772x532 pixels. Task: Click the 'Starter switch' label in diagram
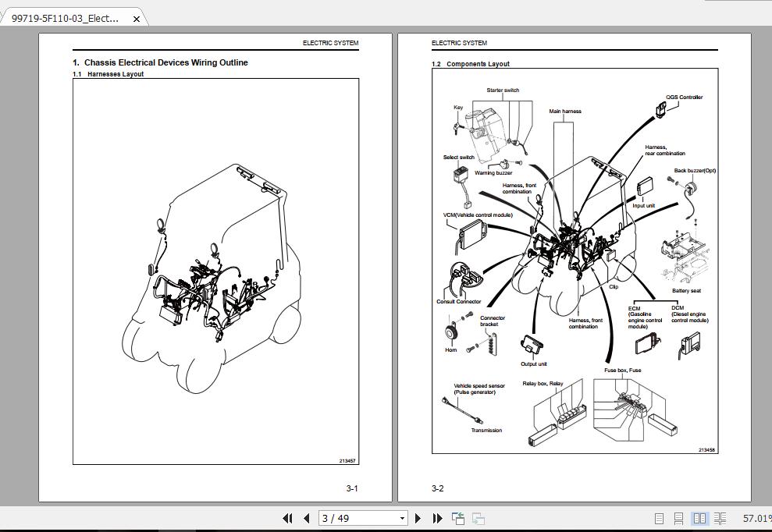coord(503,90)
